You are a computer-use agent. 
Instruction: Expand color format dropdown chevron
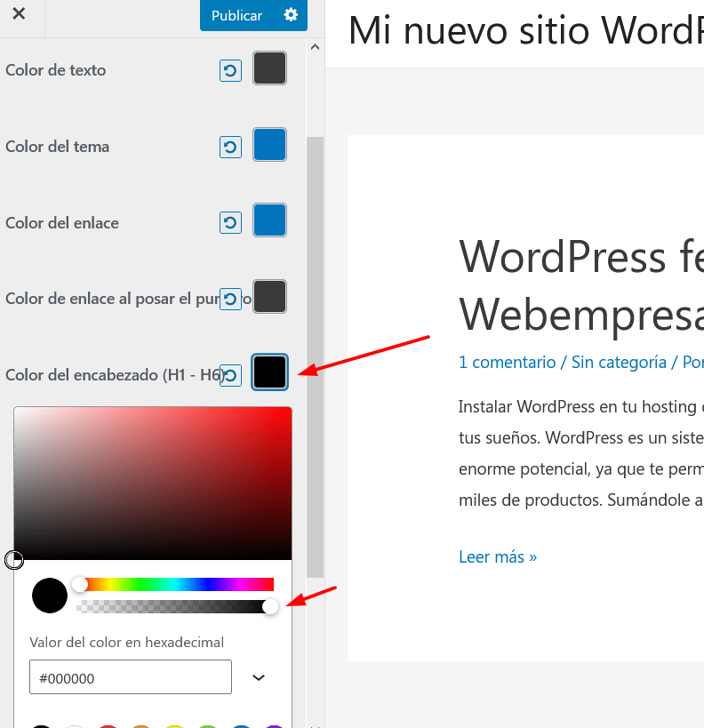click(x=259, y=678)
